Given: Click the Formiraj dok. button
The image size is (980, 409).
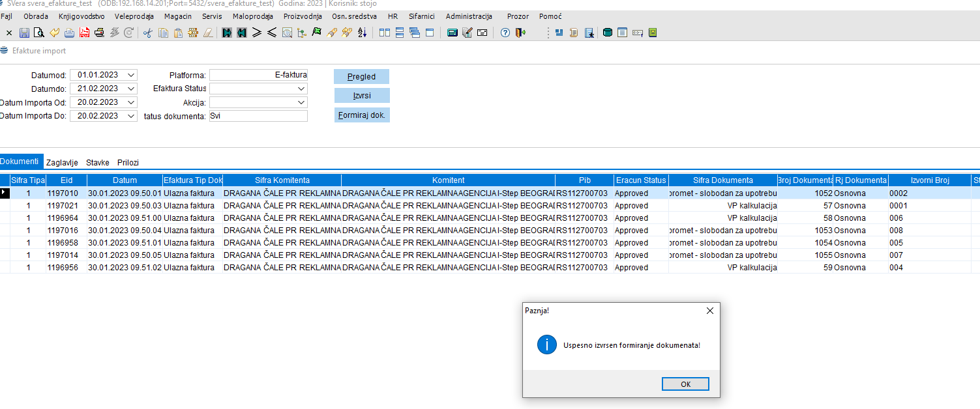Looking at the screenshot, I should tap(362, 115).
